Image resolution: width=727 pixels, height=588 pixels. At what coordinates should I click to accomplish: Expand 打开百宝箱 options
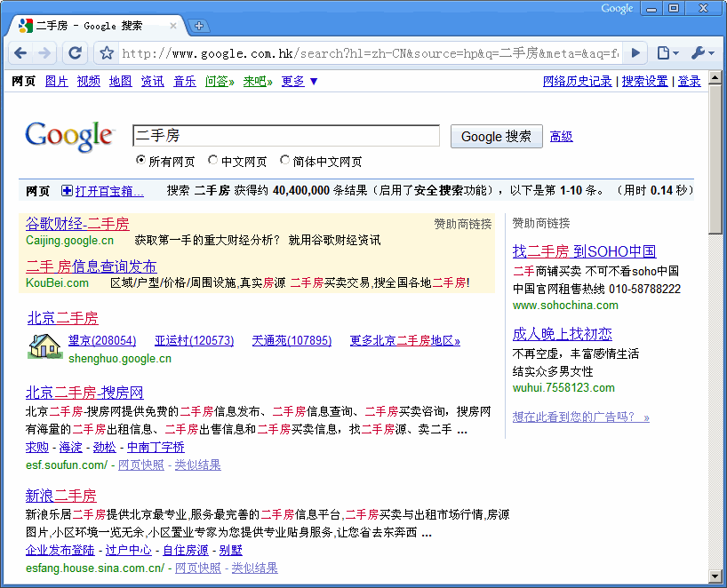(109, 191)
